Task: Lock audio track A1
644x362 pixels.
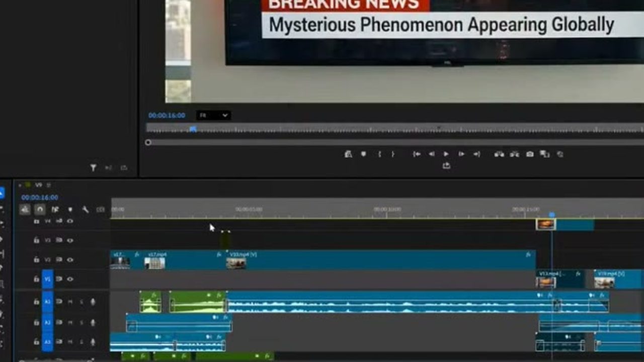Action: click(36, 302)
